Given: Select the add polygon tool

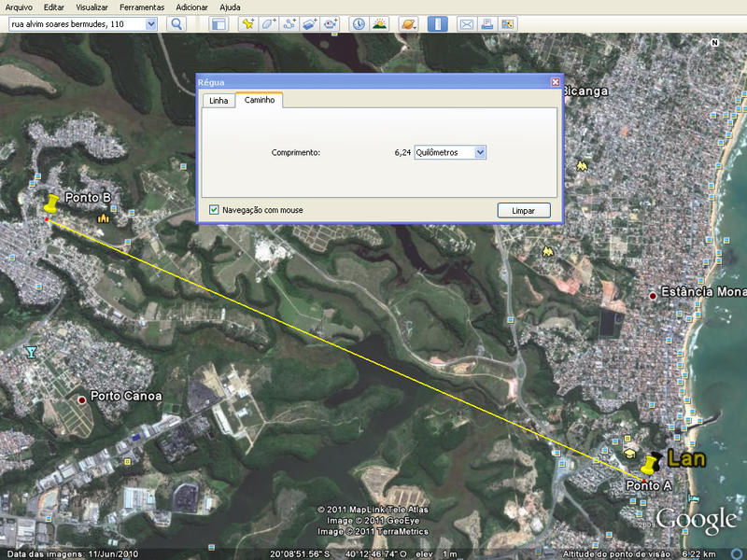Looking at the screenshot, I should pos(269,24).
